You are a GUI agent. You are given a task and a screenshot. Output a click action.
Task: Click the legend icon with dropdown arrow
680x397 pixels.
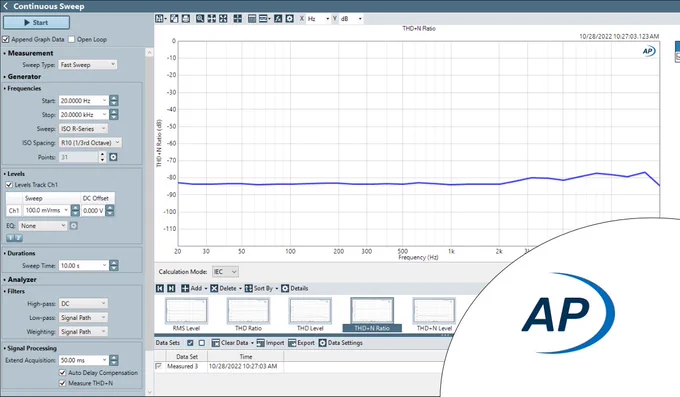(265, 19)
